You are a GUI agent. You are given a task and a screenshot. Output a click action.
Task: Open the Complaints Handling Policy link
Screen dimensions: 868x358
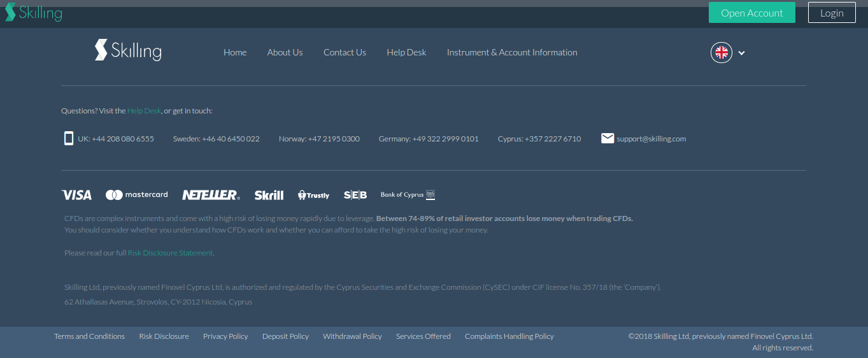[x=509, y=336]
